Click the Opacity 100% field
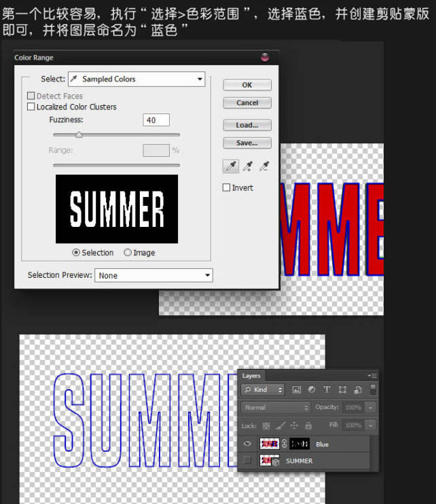The height and width of the screenshot is (504, 436). 354,408
